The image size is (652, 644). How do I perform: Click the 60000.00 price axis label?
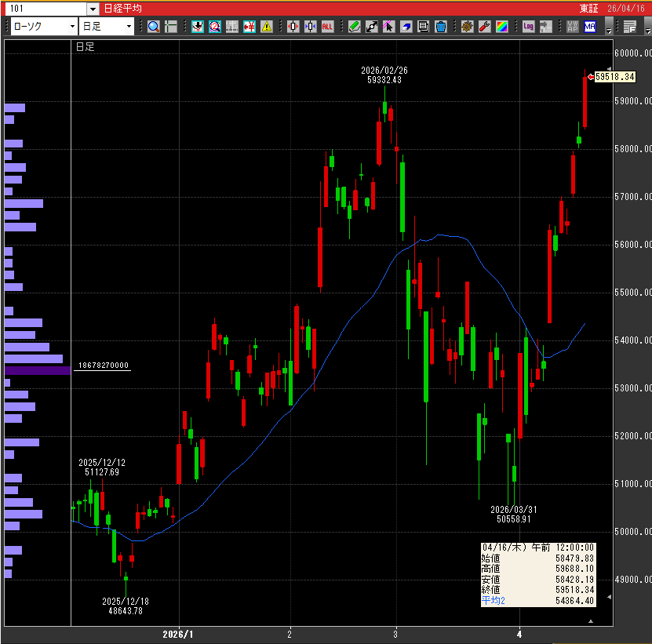(x=633, y=53)
